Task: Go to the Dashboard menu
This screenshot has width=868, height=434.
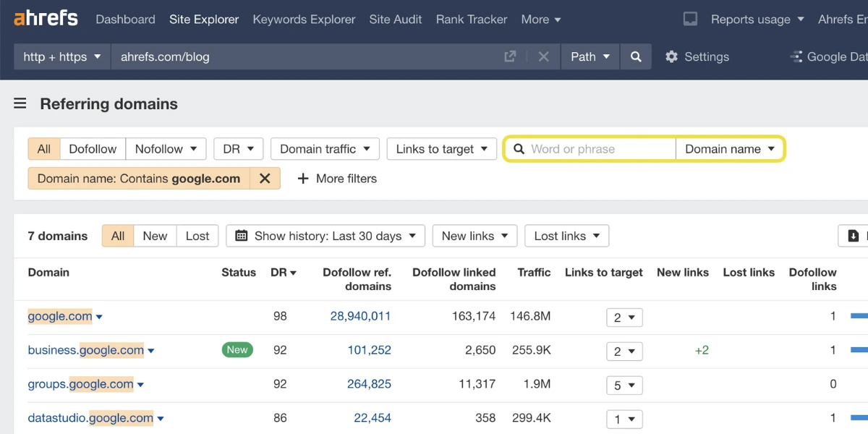Action: pos(125,20)
